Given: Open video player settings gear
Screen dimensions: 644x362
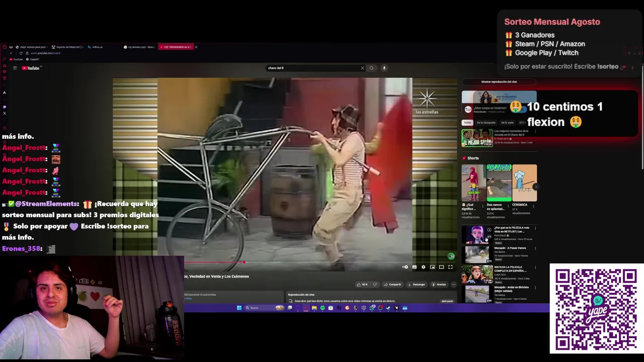Looking at the screenshot, I should click(423, 267).
